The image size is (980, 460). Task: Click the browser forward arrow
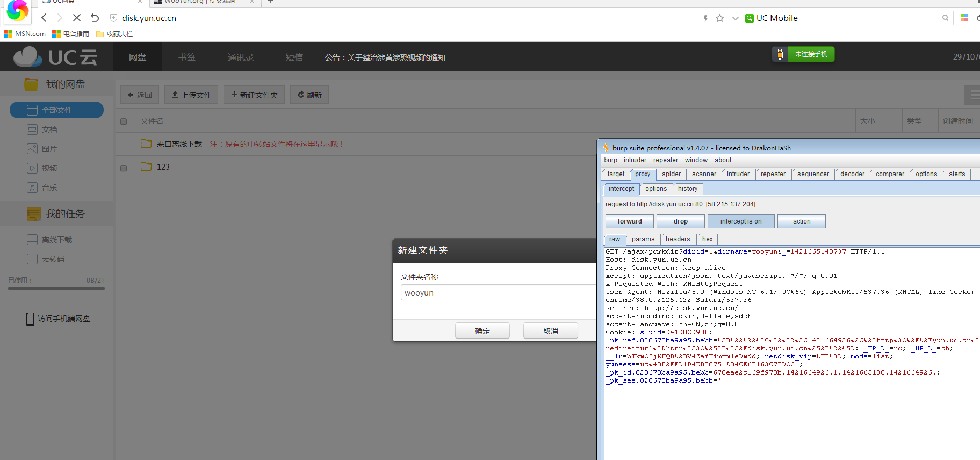click(x=60, y=18)
